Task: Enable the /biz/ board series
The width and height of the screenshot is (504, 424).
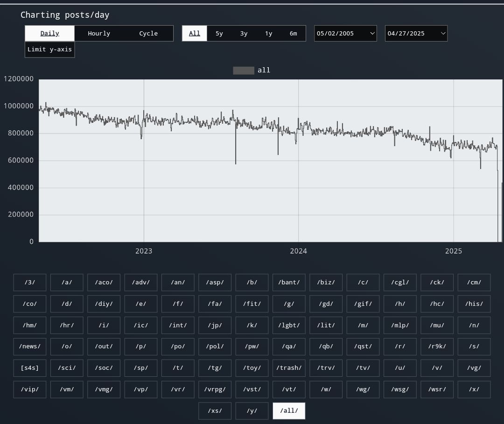Action: 326,282
